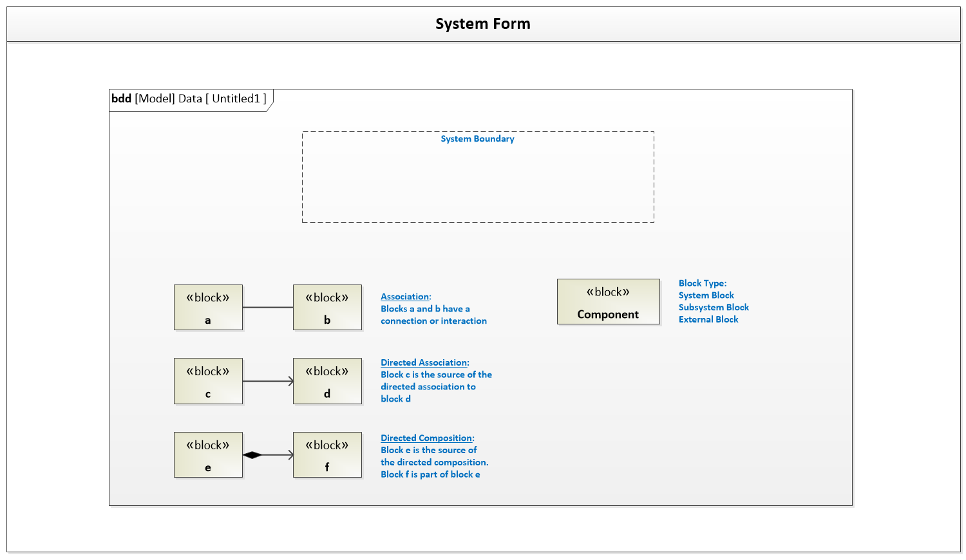Click the Directed Association heading

pyautogui.click(x=425, y=363)
